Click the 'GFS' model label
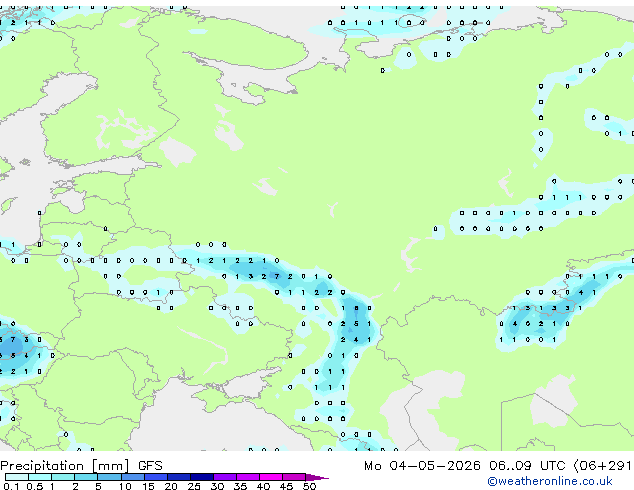Viewport: 634px width, 490px height. click(x=150, y=466)
